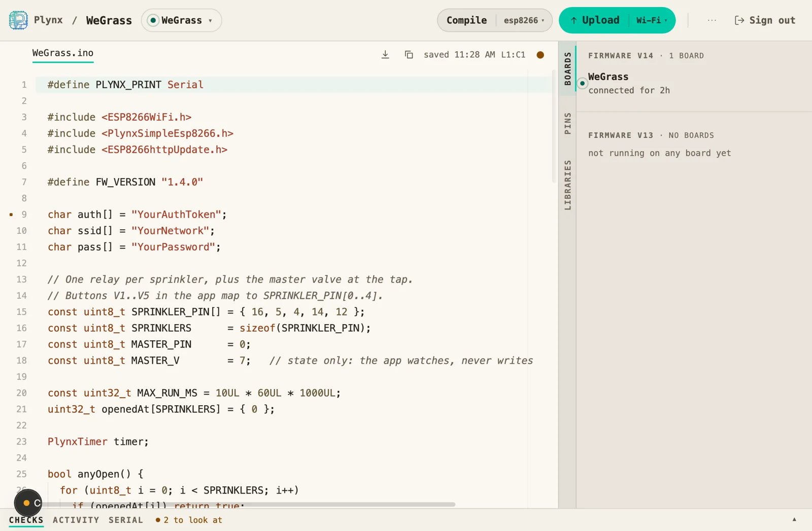The height and width of the screenshot is (531, 812).
Task: Select the WeGrass board entry
Action: pos(694,83)
